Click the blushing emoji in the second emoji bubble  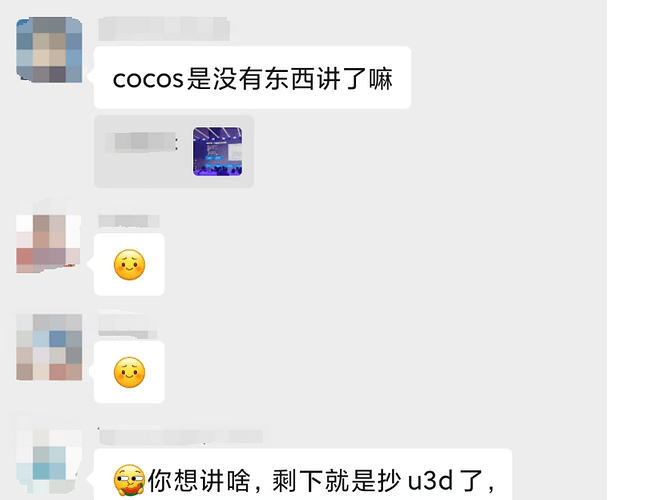[129, 372]
